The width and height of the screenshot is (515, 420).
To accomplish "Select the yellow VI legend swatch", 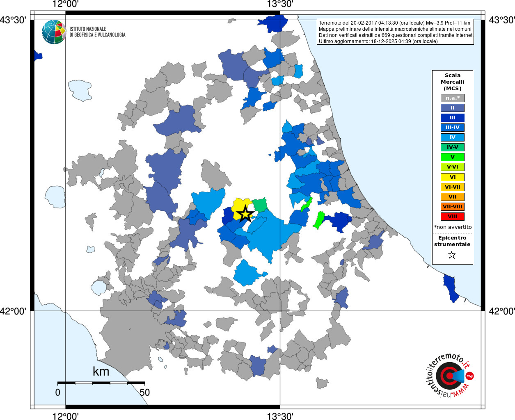I will coord(453,177).
